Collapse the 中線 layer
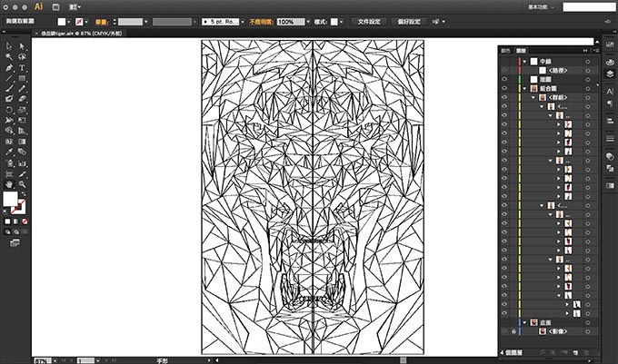The height and width of the screenshot is (364, 618). [524, 62]
